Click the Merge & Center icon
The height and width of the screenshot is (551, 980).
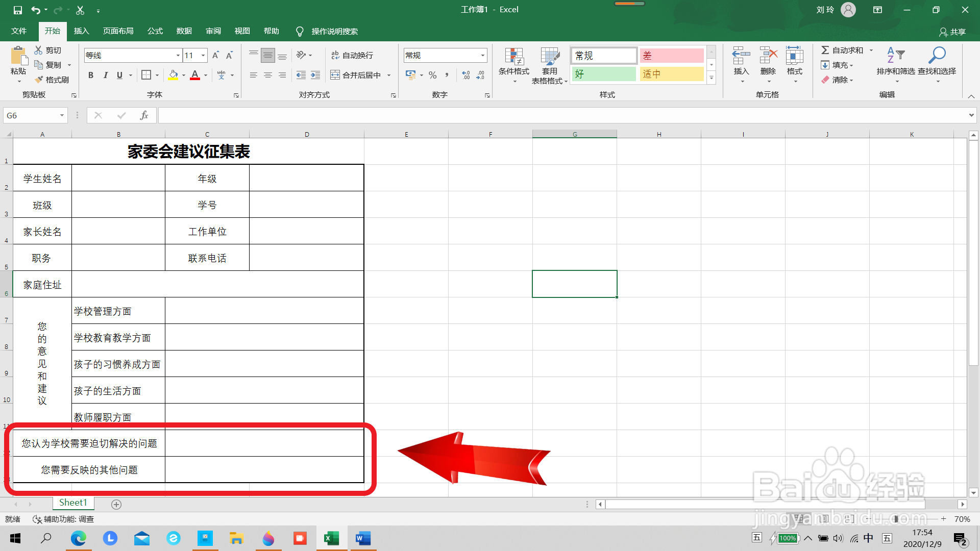pos(357,74)
